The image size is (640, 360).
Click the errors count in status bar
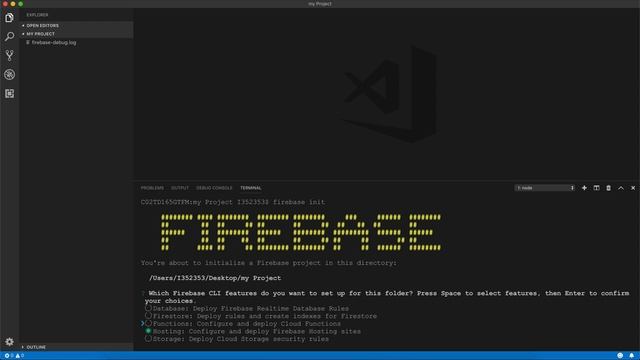click(x=9, y=356)
